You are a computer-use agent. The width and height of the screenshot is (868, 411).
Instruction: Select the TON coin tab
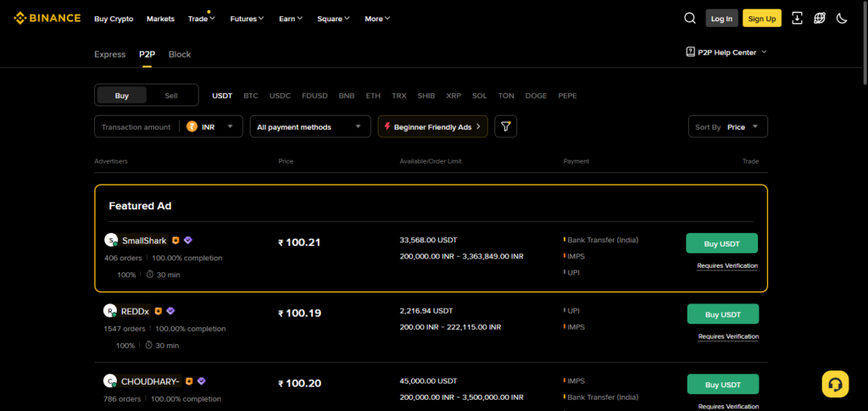point(506,96)
